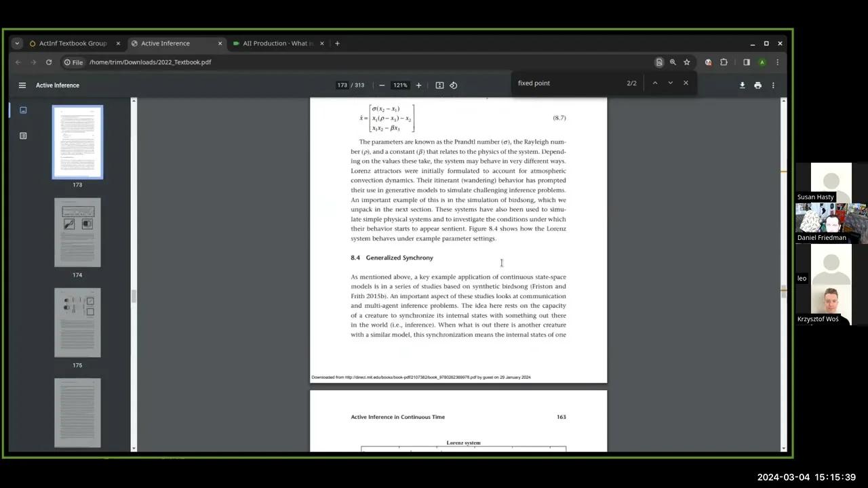Rotate the PDF page
The width and height of the screenshot is (868, 488).
point(453,85)
